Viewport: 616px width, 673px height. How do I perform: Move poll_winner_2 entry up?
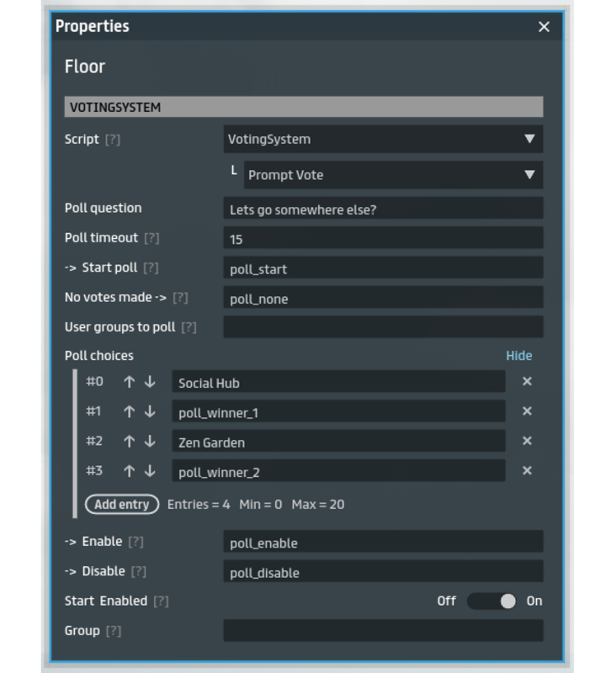[x=129, y=471]
